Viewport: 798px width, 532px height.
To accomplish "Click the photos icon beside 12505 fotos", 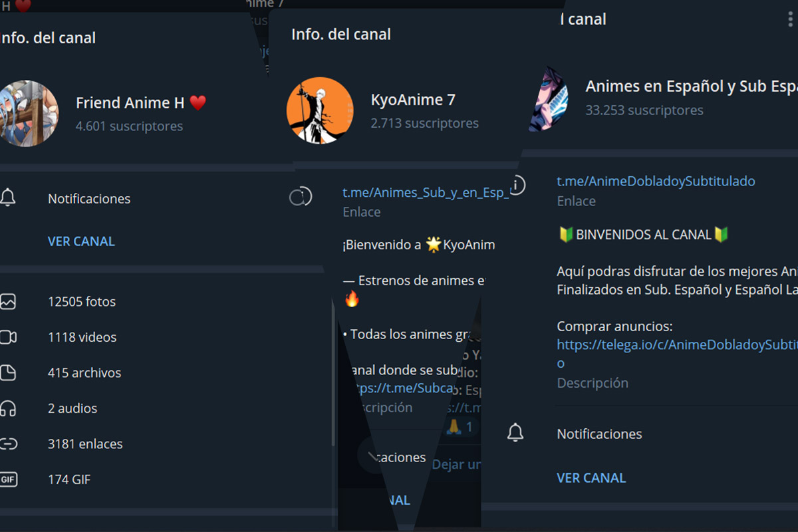I will [x=8, y=302].
